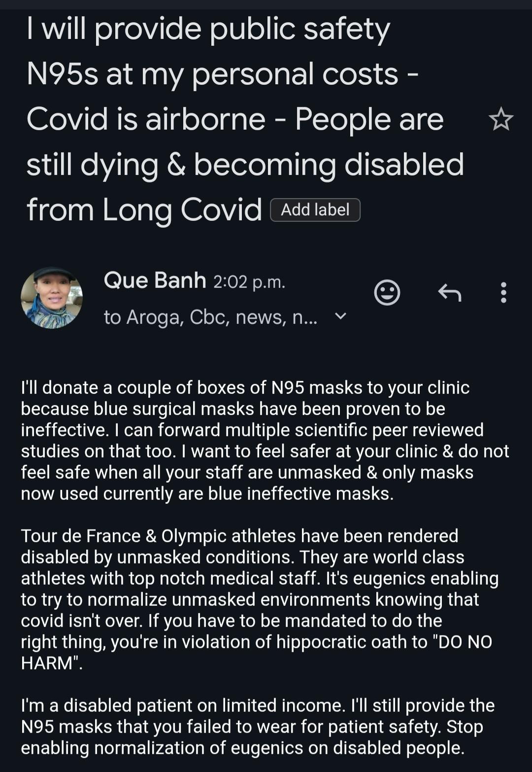Tap the line "now used currently are blue"
Image resolution: width=532 pixels, height=772 pixels.
(x=207, y=493)
